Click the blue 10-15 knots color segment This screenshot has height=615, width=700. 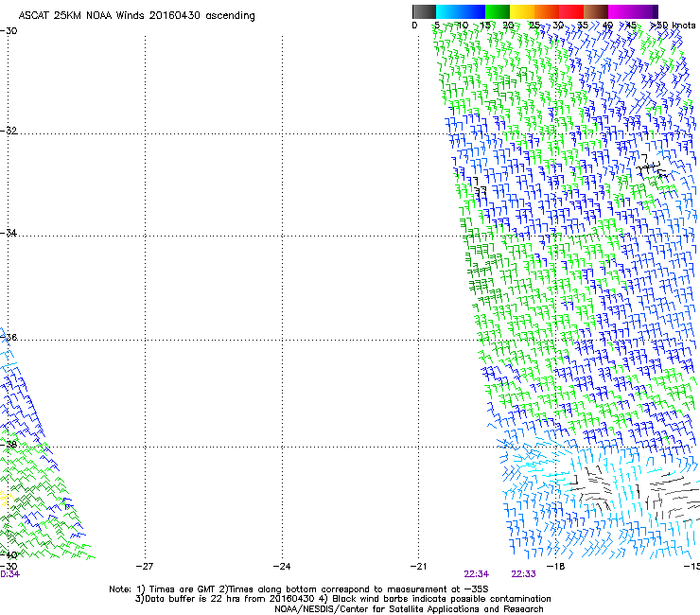(x=473, y=11)
